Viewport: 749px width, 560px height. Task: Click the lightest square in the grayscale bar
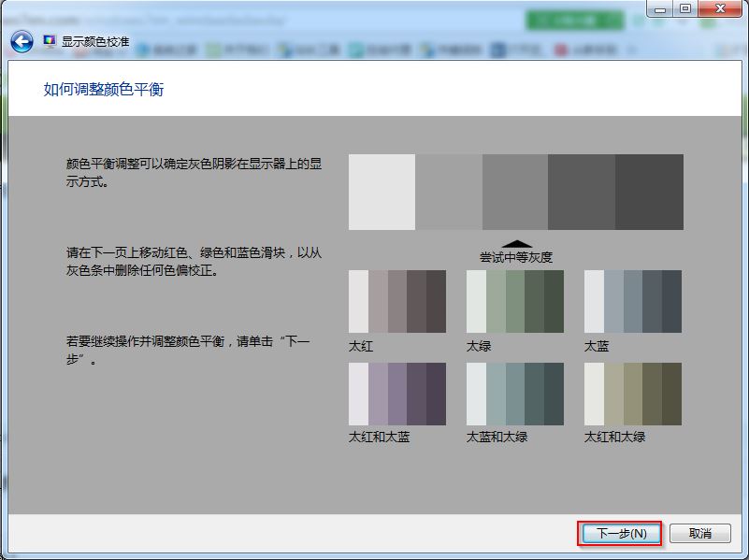pyautogui.click(x=379, y=192)
